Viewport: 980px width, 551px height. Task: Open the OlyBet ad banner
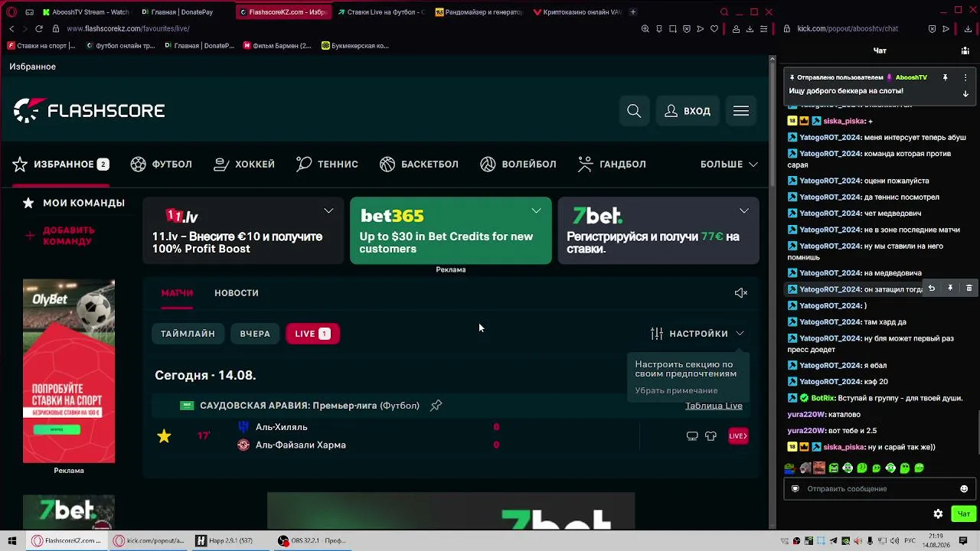[69, 371]
